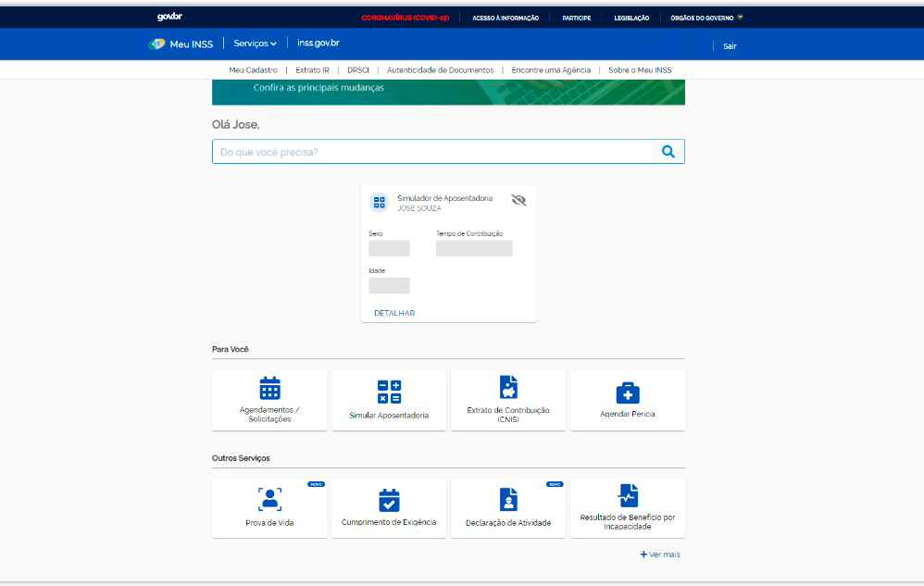The width and height of the screenshot is (924, 586).
Task: Click Resultado de Benefício por Incapacidade icon
Action: tap(628, 495)
